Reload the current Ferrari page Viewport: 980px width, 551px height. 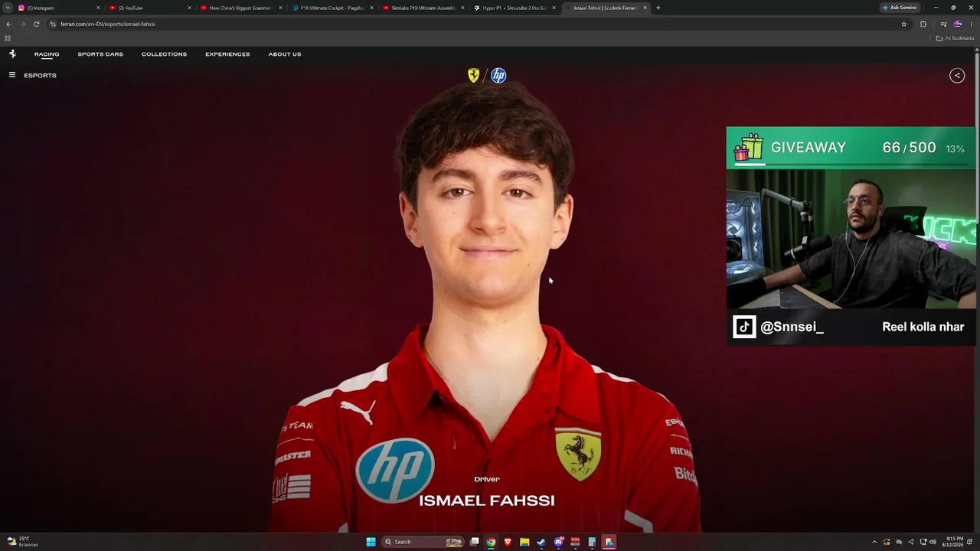pyautogui.click(x=36, y=24)
